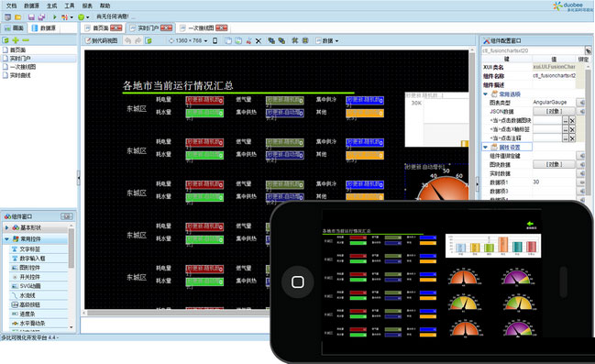595x364 pixels.
Task: Click the red scissors cut icon
Action: [248, 40]
